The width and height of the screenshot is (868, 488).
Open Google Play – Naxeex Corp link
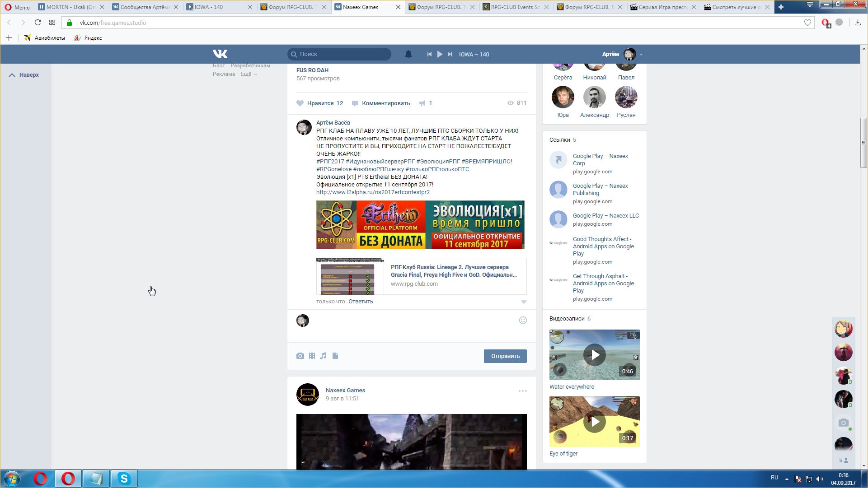(600, 160)
